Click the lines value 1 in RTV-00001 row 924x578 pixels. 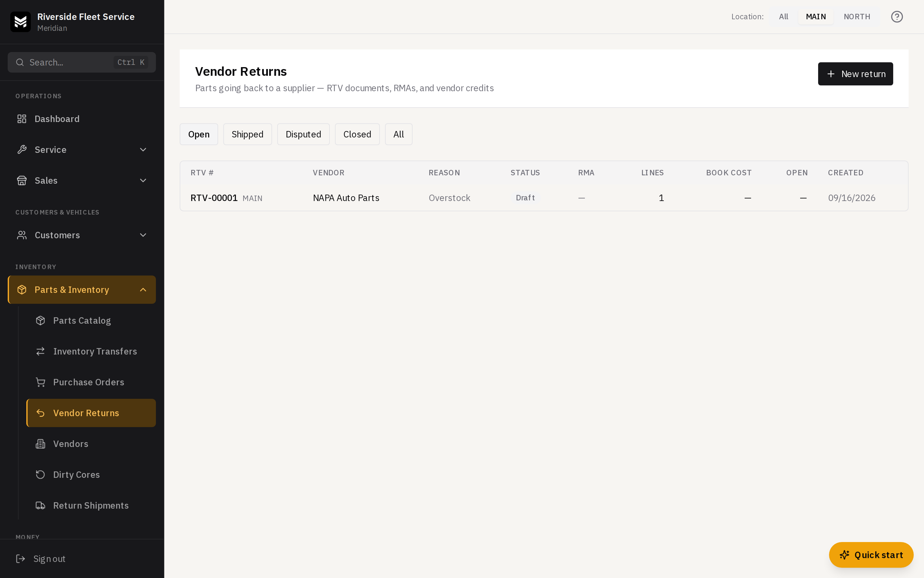661,197
